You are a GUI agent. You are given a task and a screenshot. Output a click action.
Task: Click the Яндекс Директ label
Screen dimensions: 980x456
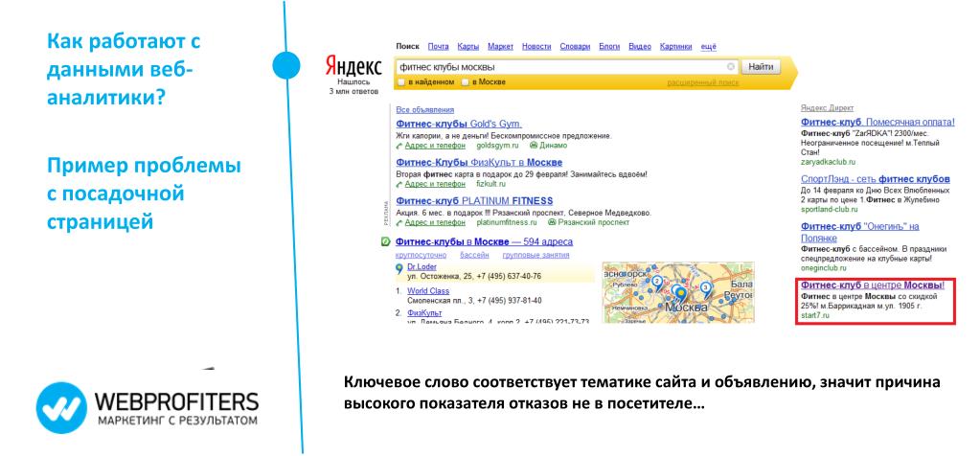(827, 108)
